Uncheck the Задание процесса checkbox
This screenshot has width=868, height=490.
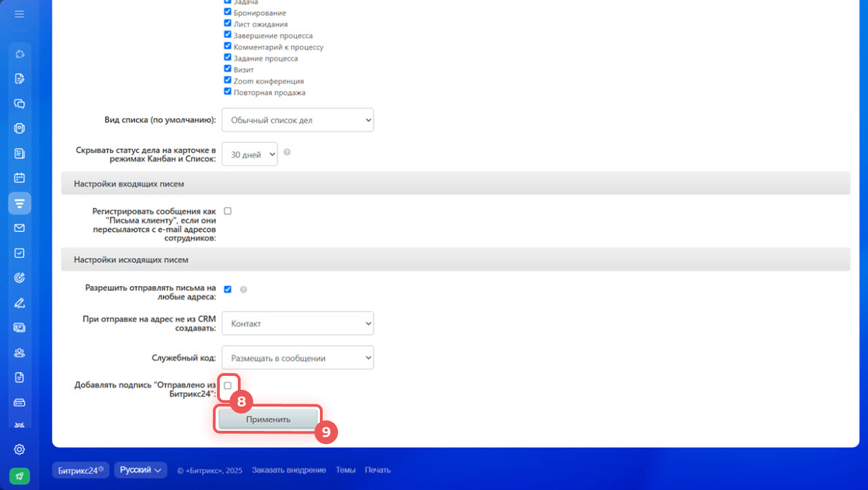click(x=227, y=58)
